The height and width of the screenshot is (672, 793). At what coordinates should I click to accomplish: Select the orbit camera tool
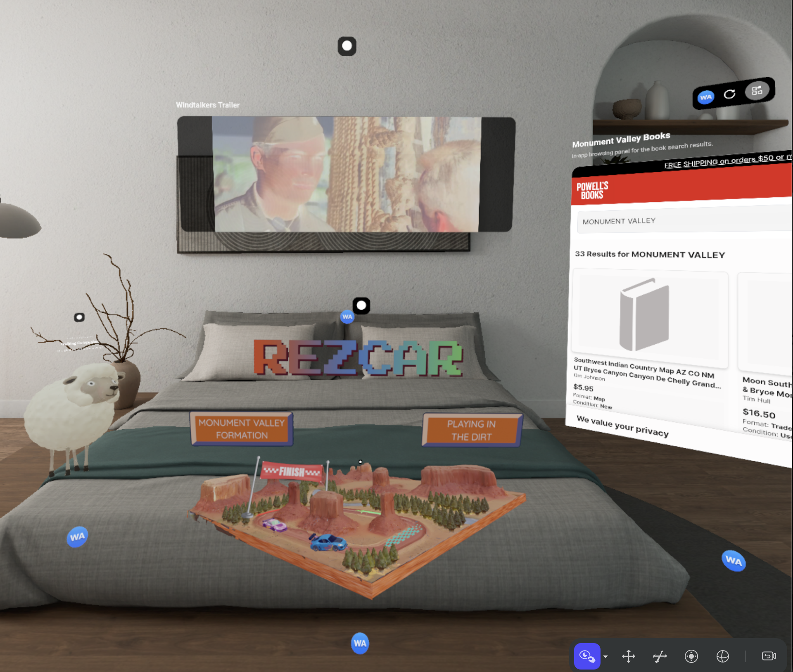click(x=691, y=656)
